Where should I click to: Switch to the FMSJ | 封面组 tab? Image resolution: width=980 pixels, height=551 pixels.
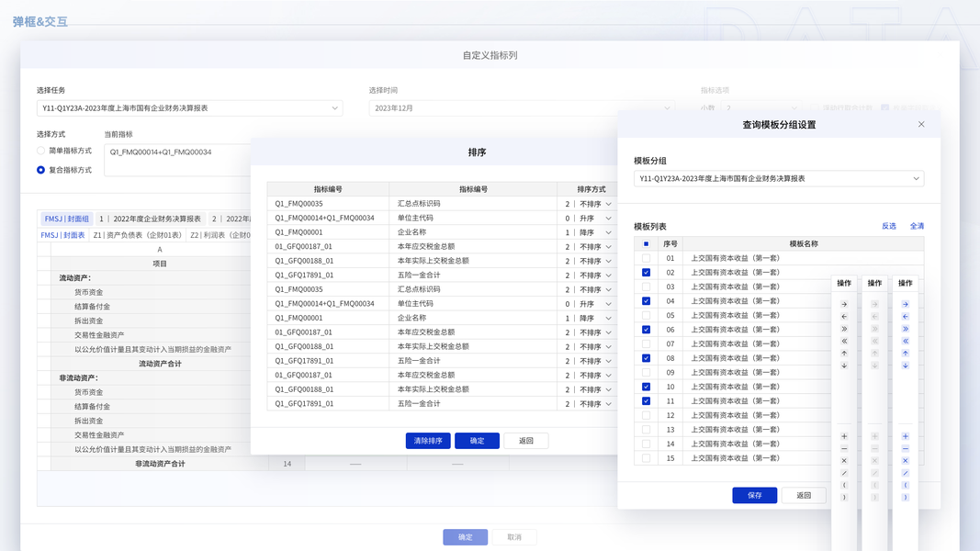coord(67,219)
